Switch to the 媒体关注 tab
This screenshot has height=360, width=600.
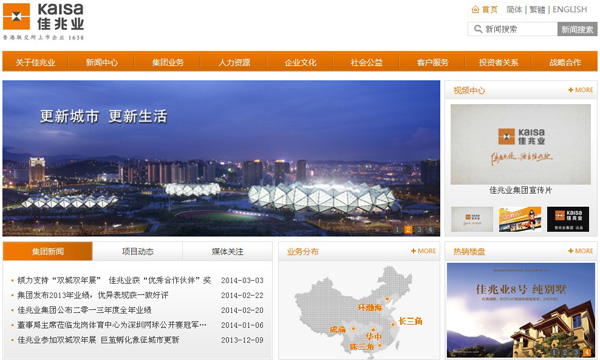coord(227,251)
